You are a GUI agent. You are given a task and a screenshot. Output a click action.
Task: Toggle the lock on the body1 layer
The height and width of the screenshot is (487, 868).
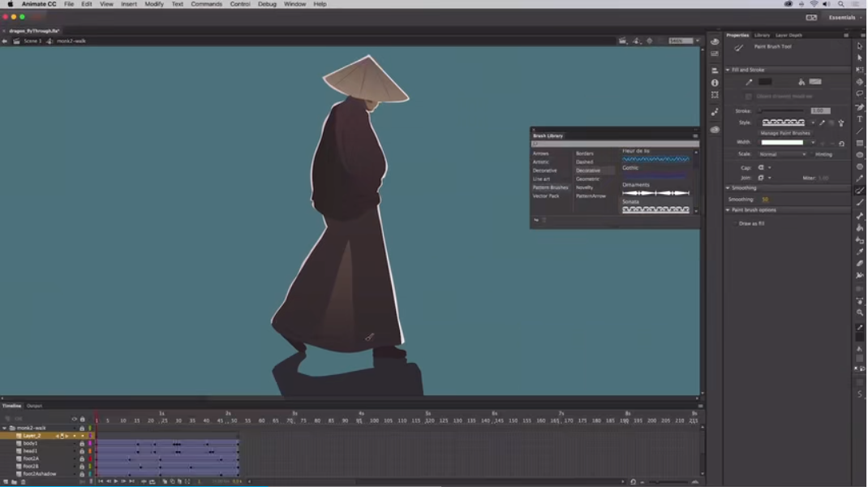pos(82,443)
